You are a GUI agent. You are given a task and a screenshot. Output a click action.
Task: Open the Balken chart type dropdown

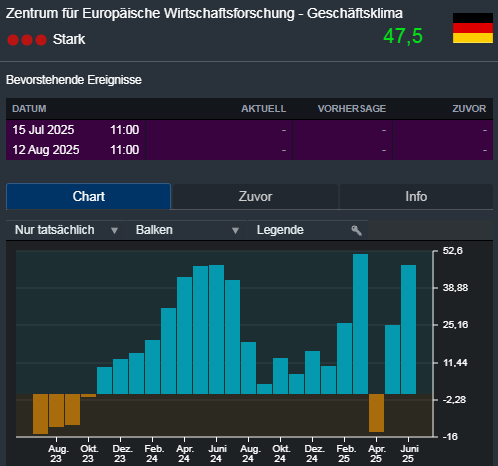click(187, 230)
